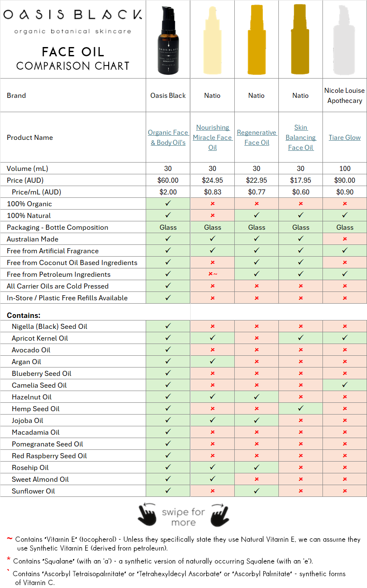Click the Glass cell under Nicole Louise Apothecary
The height and width of the screenshot is (588, 367).
tap(345, 227)
